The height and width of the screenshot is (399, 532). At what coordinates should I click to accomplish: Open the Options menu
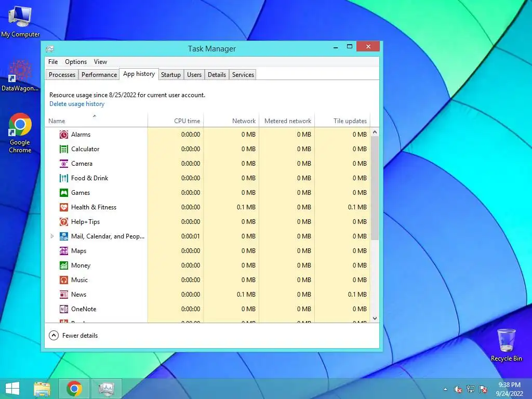[76, 62]
